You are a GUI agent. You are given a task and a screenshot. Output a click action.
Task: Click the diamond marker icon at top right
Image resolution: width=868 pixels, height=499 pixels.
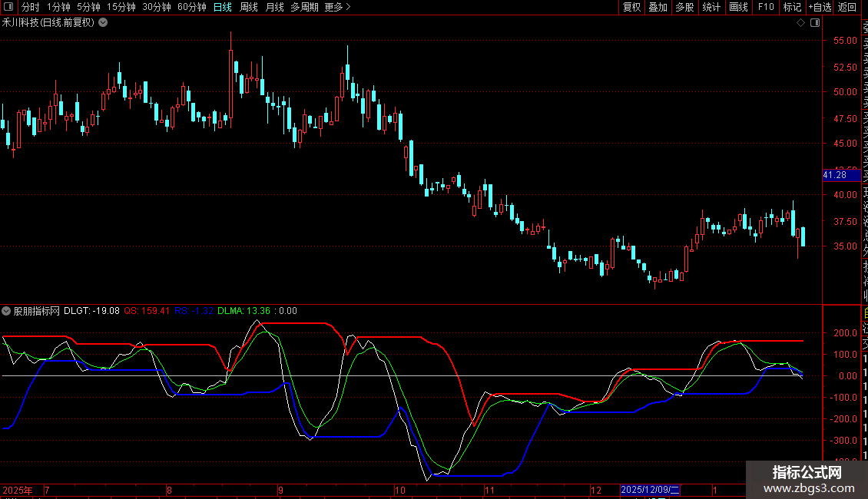[800, 22]
